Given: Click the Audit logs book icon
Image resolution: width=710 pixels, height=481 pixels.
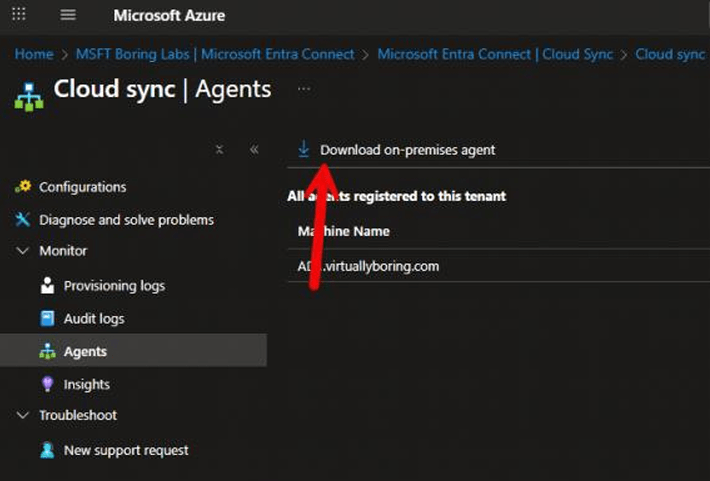Looking at the screenshot, I should point(47,319).
